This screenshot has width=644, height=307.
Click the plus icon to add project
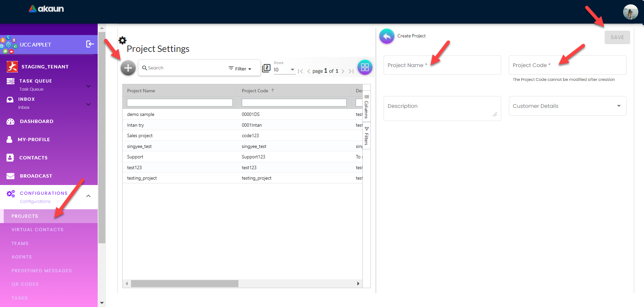[128, 68]
